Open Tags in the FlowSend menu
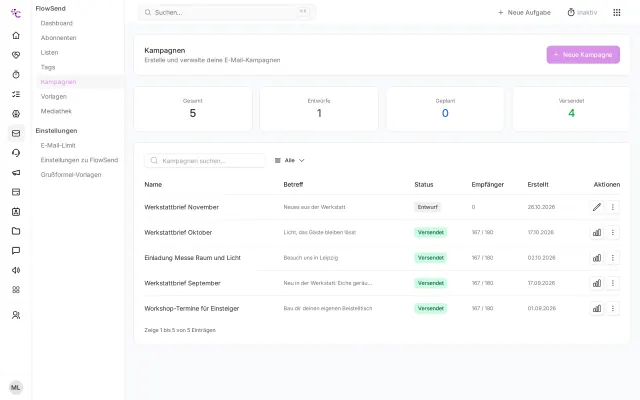640x400 pixels. pyautogui.click(x=48, y=67)
